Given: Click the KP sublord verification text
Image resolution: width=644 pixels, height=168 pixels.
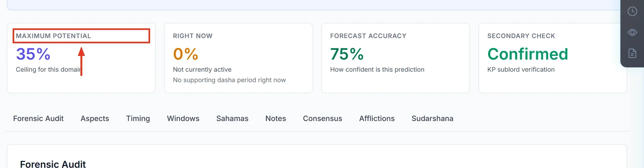Looking at the screenshot, I should click(x=521, y=70).
